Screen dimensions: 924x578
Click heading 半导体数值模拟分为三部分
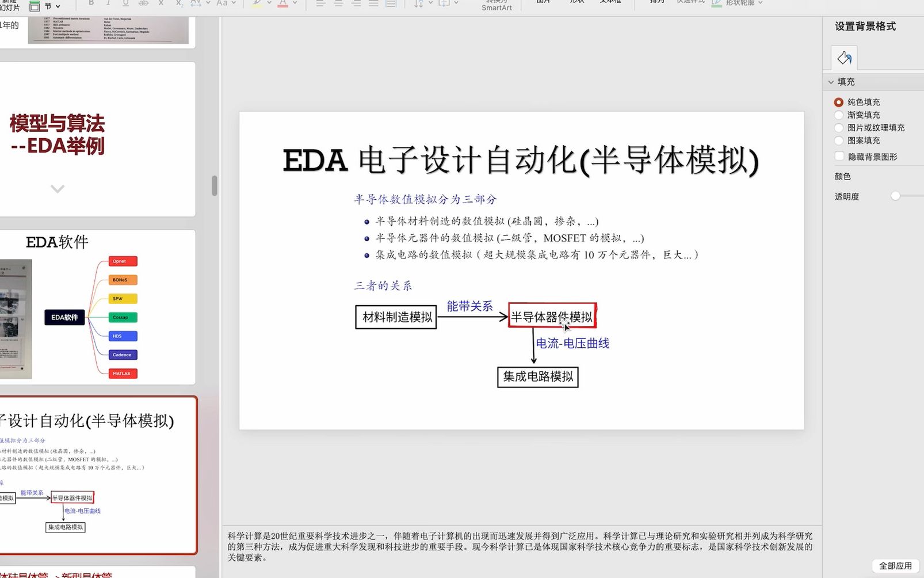click(425, 199)
